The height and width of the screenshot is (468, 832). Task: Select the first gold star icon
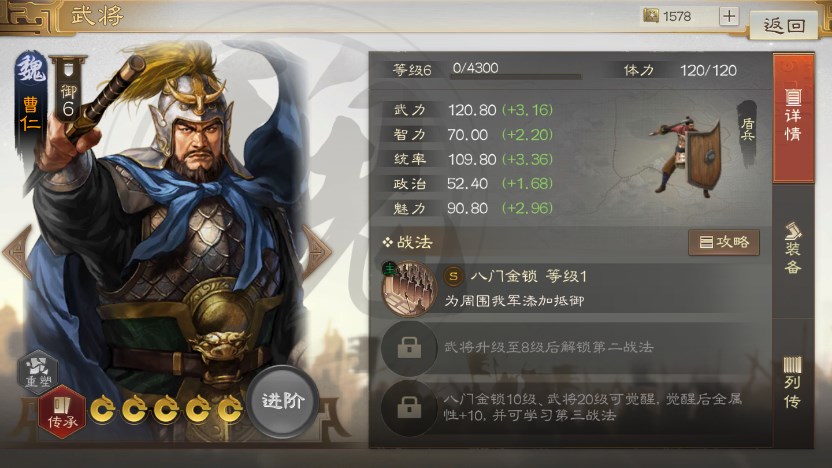[102, 410]
